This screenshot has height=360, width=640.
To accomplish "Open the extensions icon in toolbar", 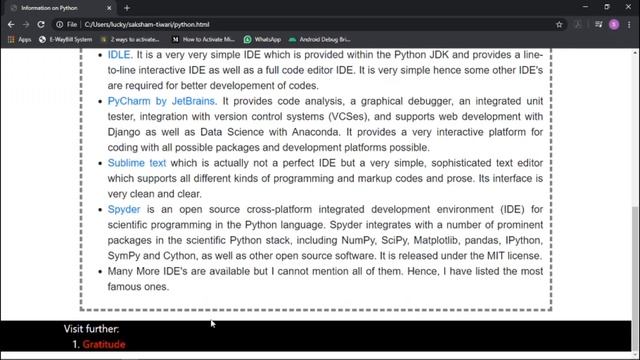I will [578, 24].
